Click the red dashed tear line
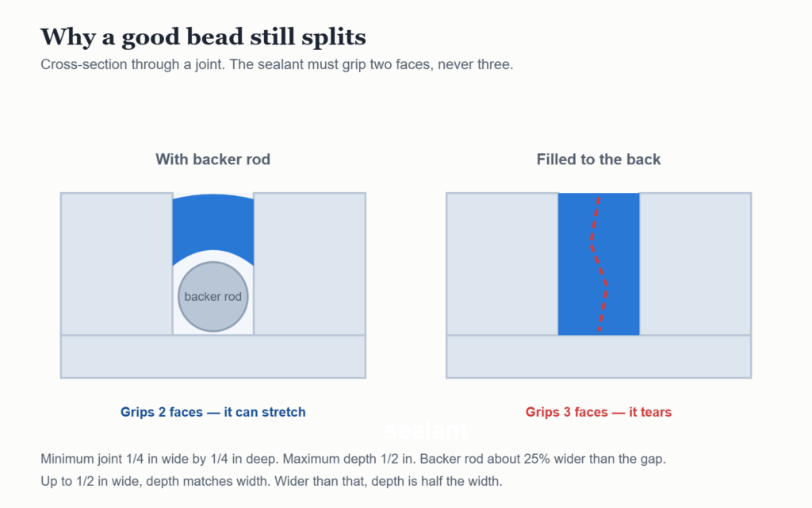Viewport: 812px width, 508px height. click(x=599, y=264)
